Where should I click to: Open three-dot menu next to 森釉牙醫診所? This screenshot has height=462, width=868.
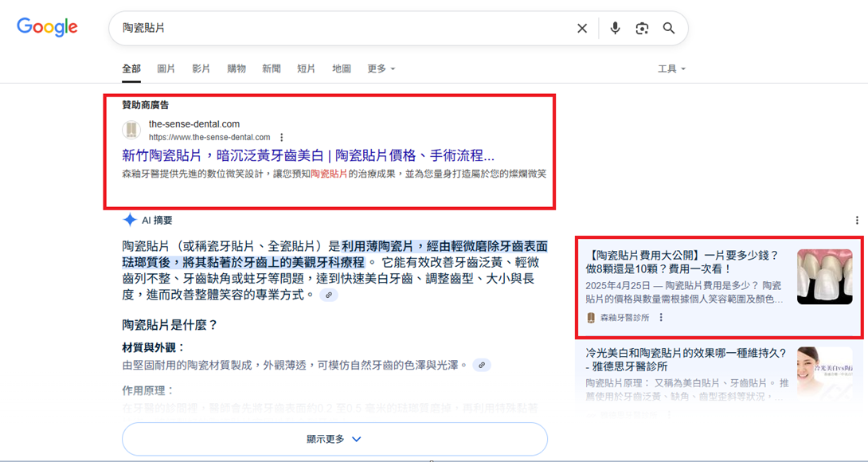coord(660,317)
